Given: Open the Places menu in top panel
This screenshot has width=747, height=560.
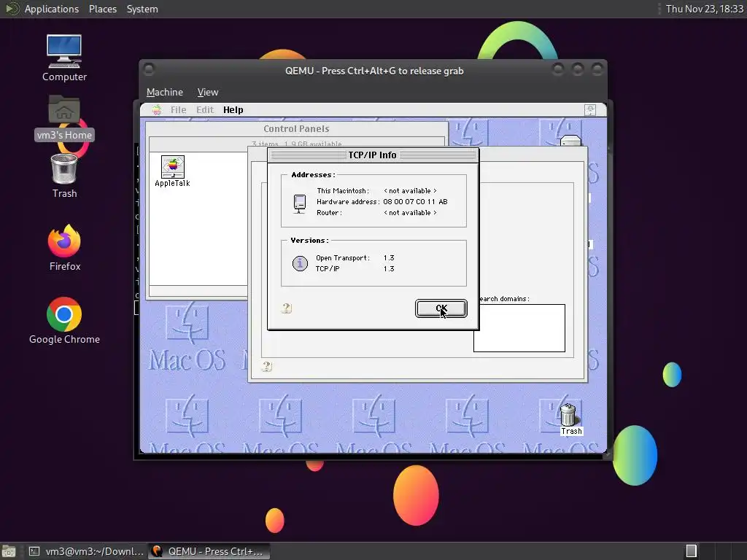Looking at the screenshot, I should tap(102, 9).
